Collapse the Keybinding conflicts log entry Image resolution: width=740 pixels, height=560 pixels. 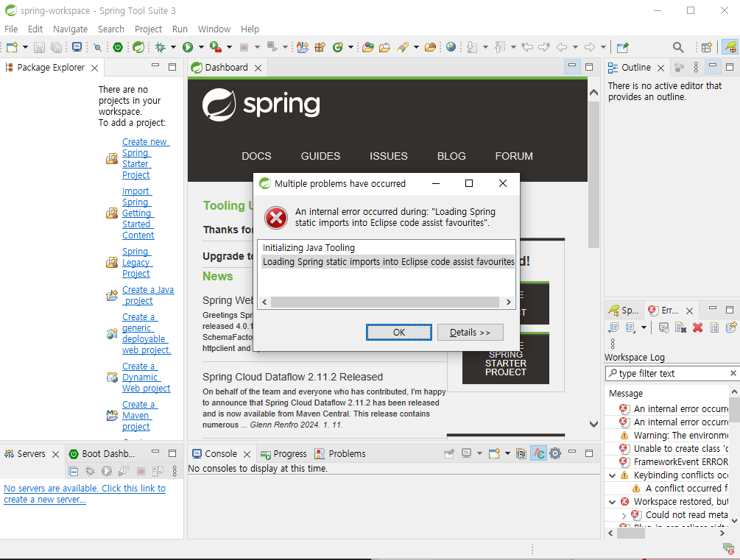pyautogui.click(x=613, y=475)
